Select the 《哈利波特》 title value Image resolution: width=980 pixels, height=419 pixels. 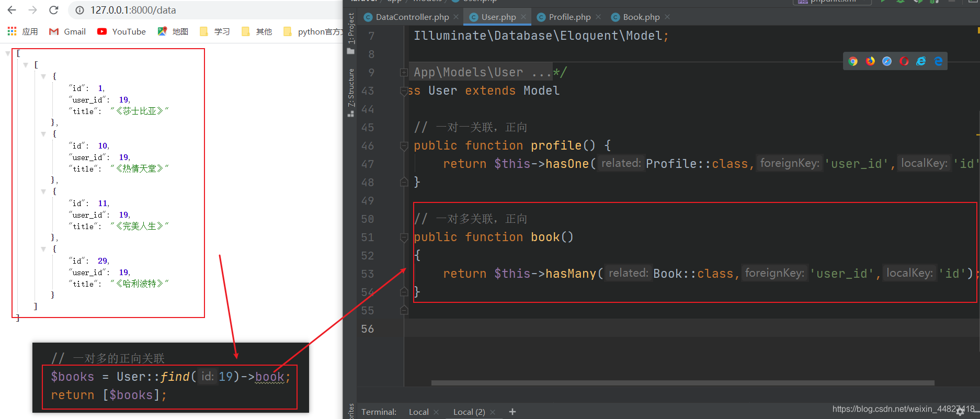pyautogui.click(x=140, y=284)
